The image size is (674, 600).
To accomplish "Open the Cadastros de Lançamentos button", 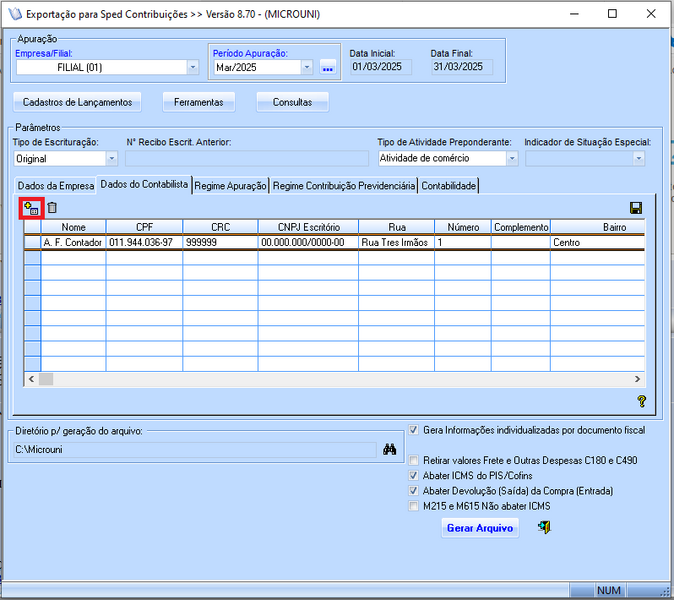I will (77, 102).
